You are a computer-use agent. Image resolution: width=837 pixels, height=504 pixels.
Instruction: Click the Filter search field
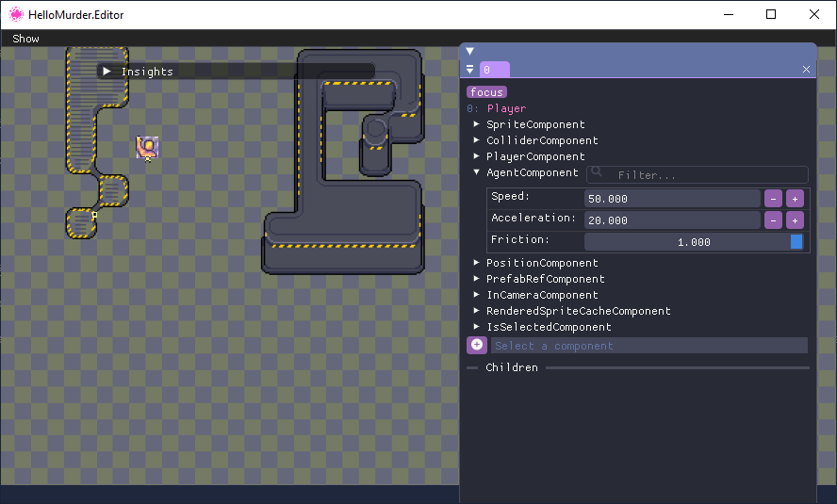point(697,175)
